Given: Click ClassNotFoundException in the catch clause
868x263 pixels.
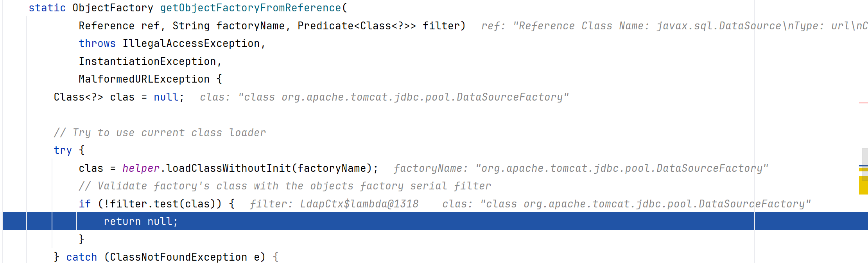Looking at the screenshot, I should click(x=178, y=257).
